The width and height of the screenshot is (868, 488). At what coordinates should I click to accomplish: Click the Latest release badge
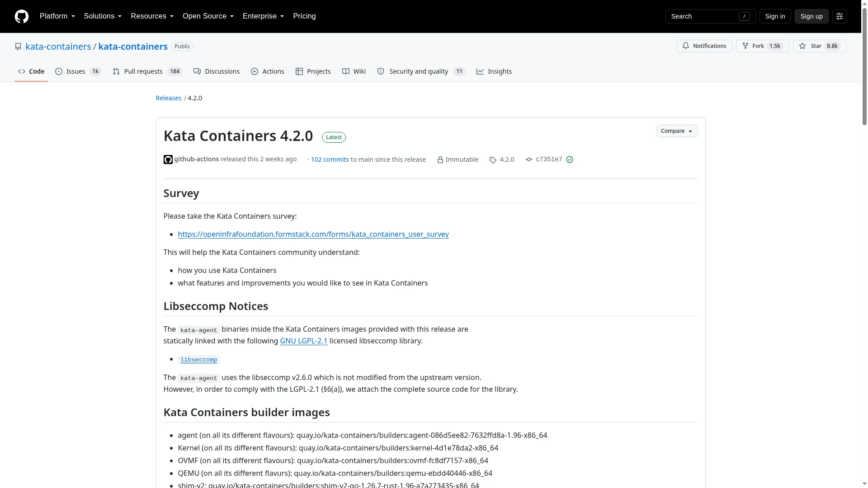(x=334, y=137)
